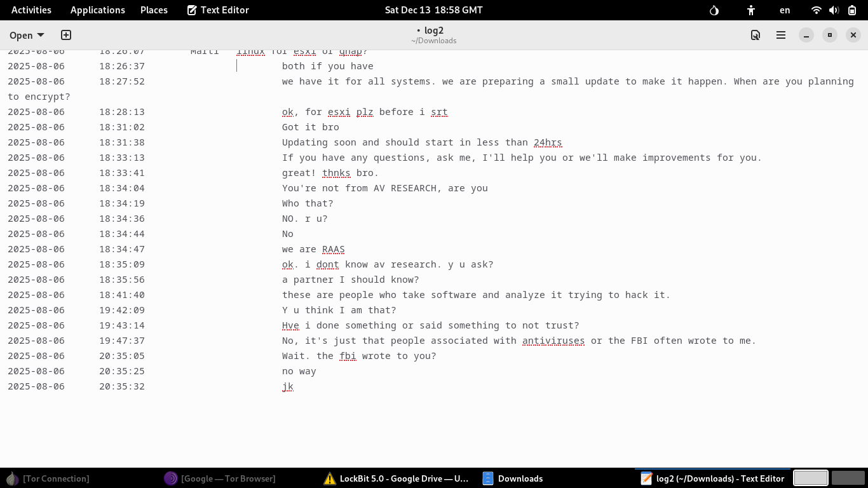Switch to the LockBit 5.0 Google Drive window

point(397,478)
